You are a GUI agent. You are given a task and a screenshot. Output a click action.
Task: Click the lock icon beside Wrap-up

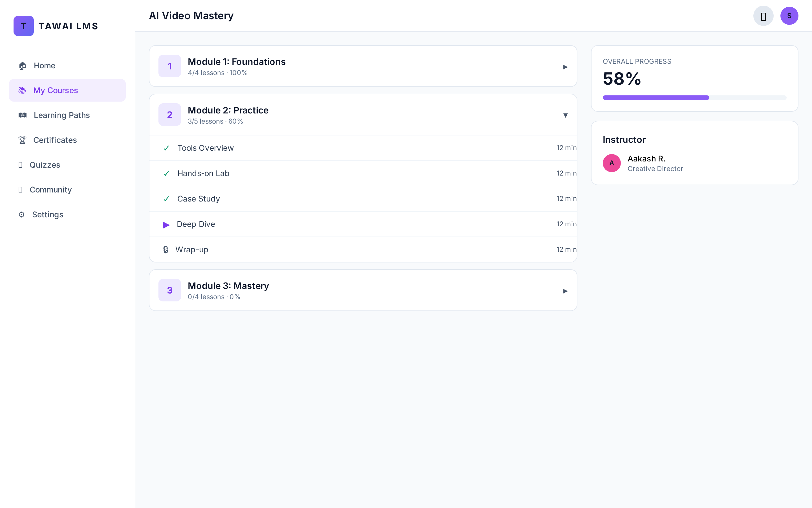click(166, 250)
